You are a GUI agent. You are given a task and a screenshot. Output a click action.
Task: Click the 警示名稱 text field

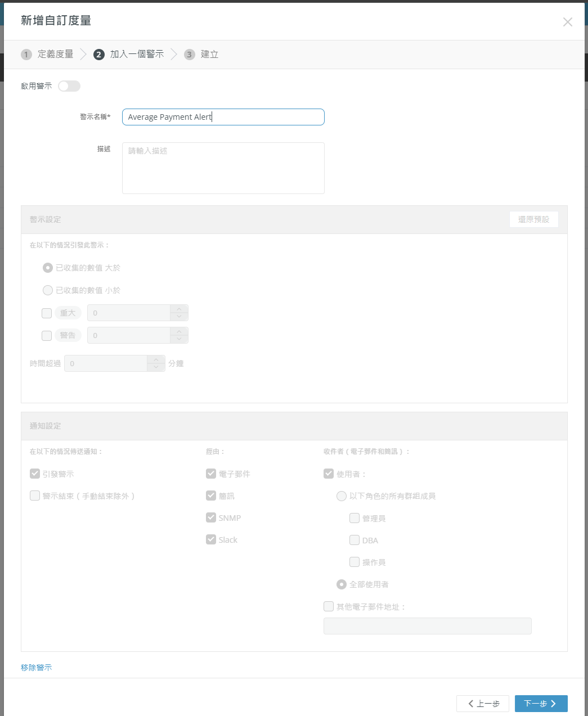point(223,117)
